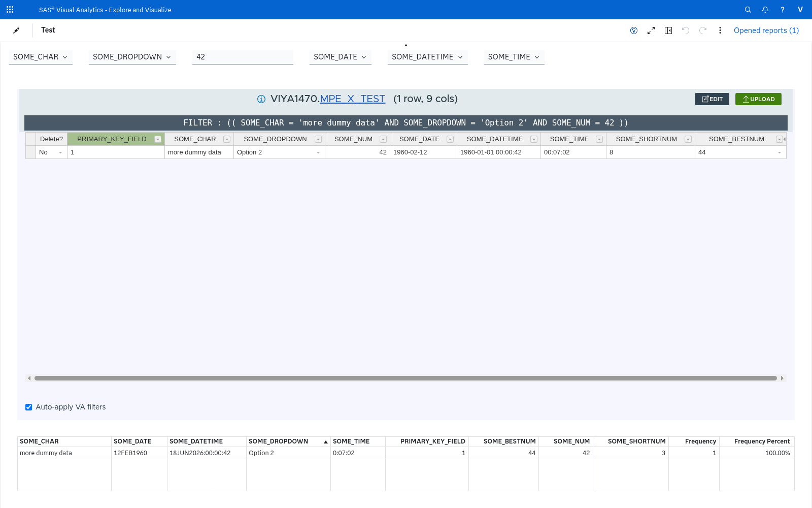Click the FILTER expression bar
812x508 pixels.
[406, 123]
